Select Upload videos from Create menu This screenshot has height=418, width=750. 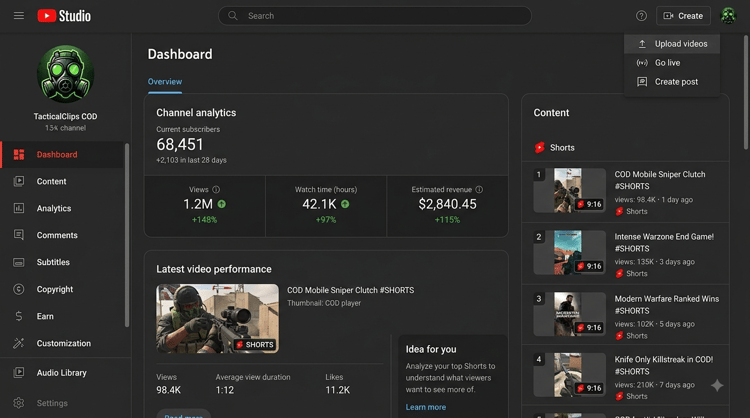[672, 44]
